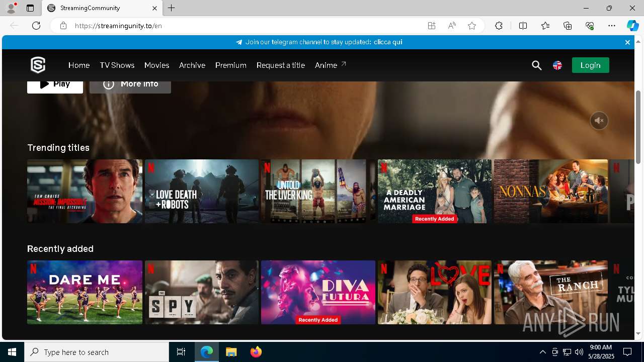Viewport: 644px width, 362px height.
Task: Open The Spy thumbnail
Action: point(202,292)
